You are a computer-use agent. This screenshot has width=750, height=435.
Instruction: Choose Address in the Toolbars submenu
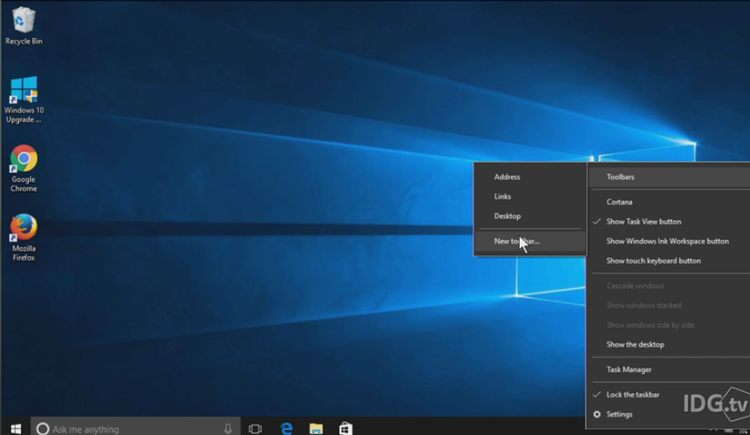click(x=530, y=177)
